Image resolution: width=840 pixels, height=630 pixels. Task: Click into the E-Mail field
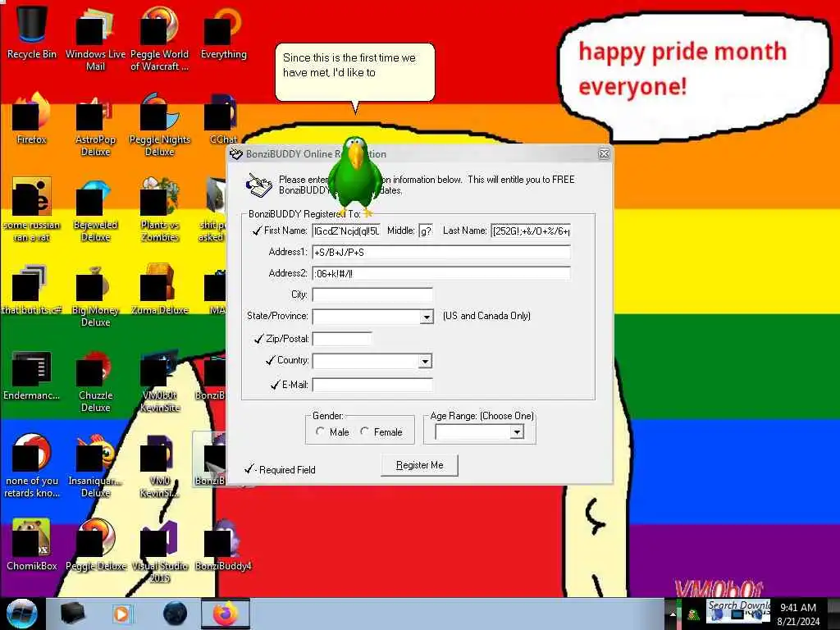coord(372,385)
